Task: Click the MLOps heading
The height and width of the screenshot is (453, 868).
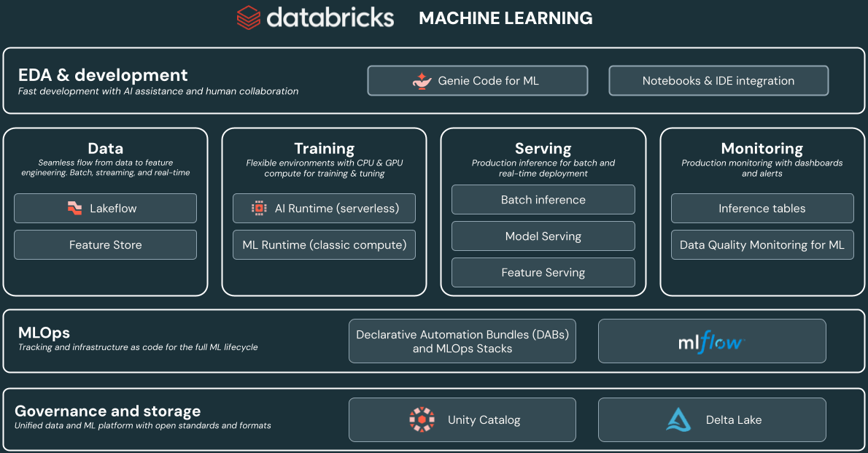Action: [x=44, y=333]
